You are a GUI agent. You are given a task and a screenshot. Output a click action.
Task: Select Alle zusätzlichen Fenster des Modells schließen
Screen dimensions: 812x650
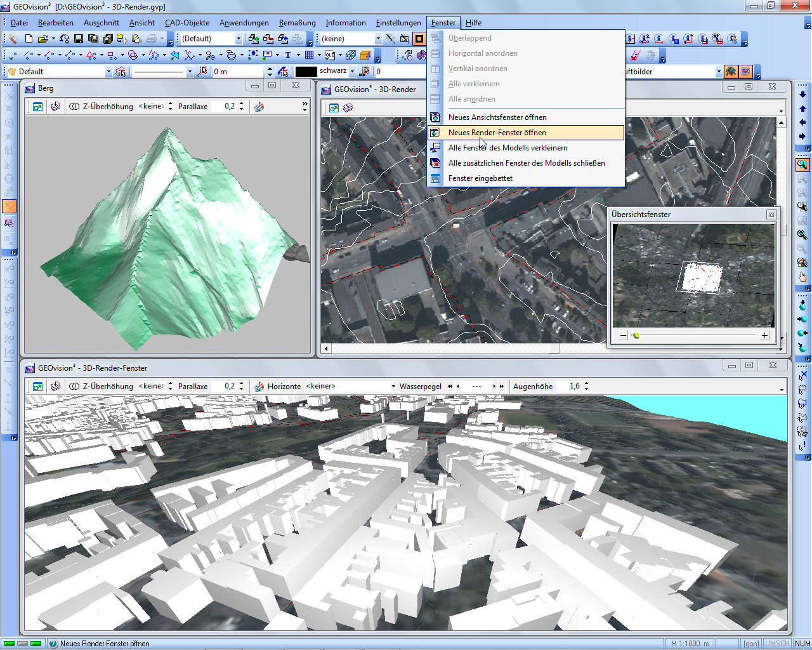click(526, 163)
